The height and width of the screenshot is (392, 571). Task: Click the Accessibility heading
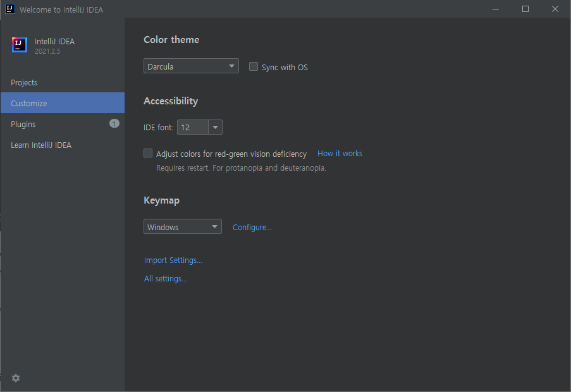coord(171,101)
